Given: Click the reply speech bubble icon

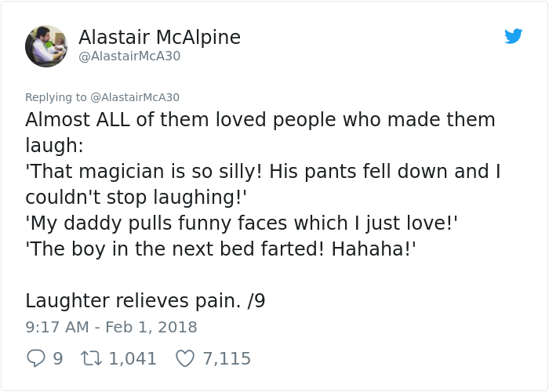Looking at the screenshot, I should click(x=36, y=358).
